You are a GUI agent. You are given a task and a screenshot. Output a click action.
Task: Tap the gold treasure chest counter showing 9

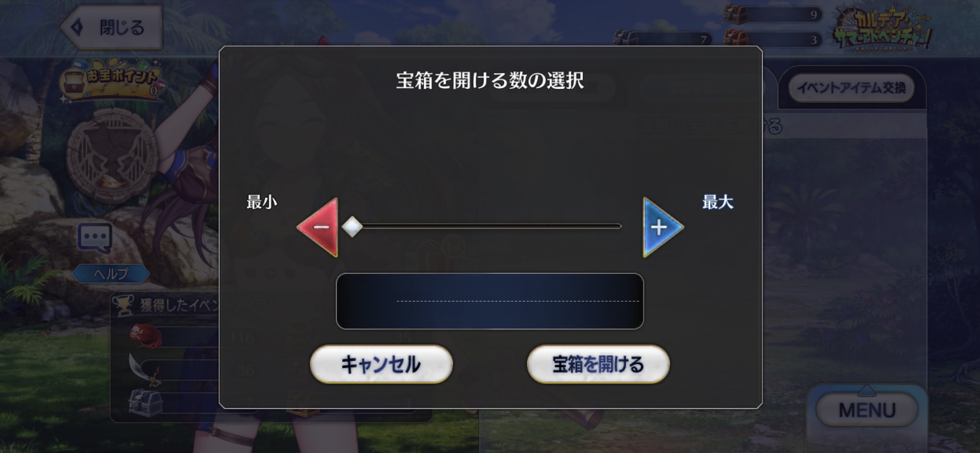click(x=772, y=15)
